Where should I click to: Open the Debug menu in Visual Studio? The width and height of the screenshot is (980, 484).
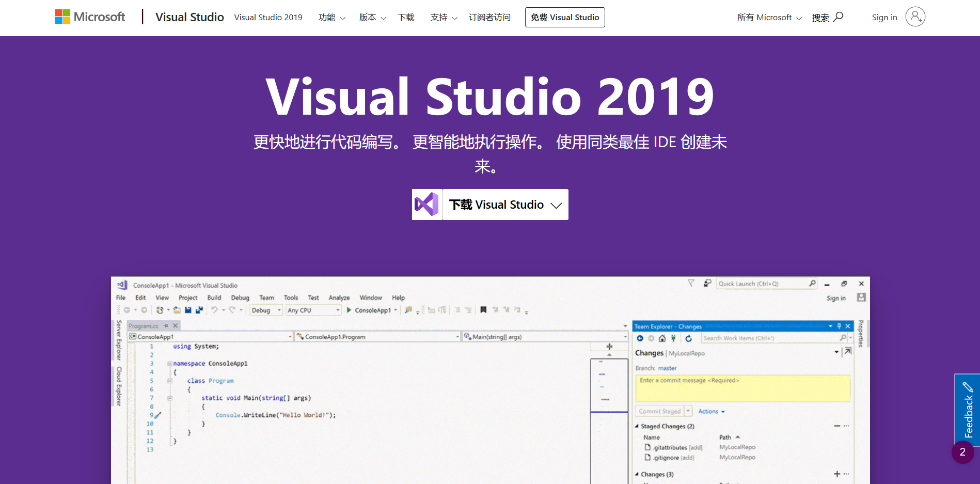(240, 298)
